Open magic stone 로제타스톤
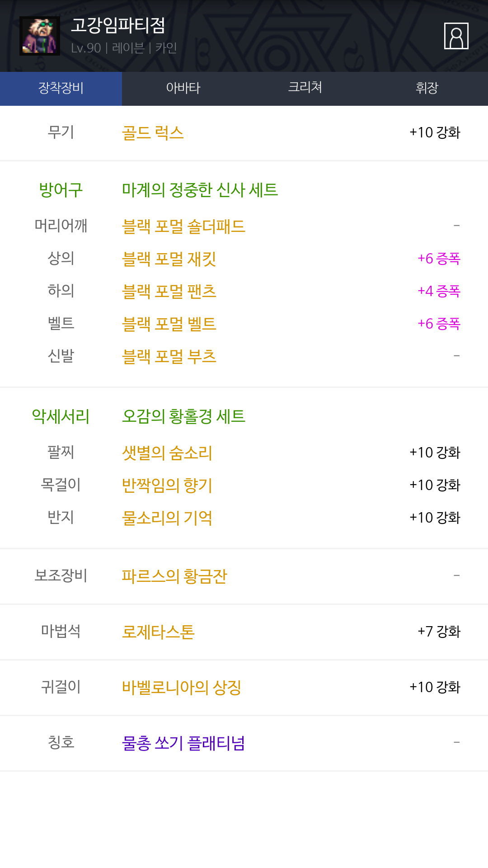This screenshot has height=868, width=488. [x=158, y=632]
